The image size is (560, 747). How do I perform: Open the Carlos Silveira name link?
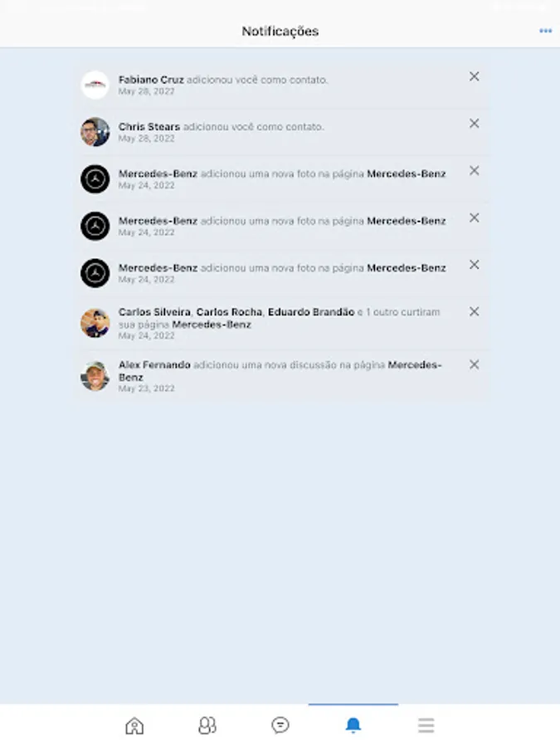coord(154,312)
